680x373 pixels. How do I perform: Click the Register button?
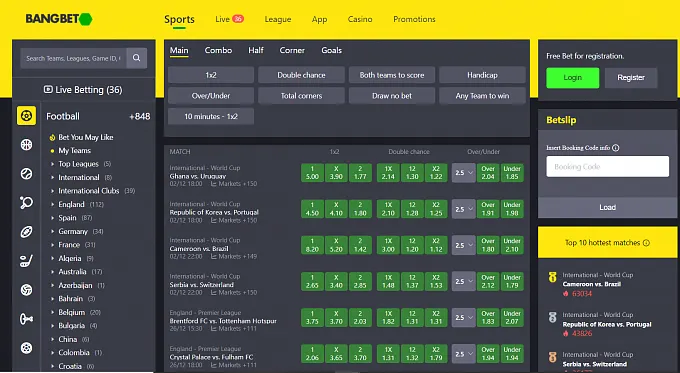(631, 78)
